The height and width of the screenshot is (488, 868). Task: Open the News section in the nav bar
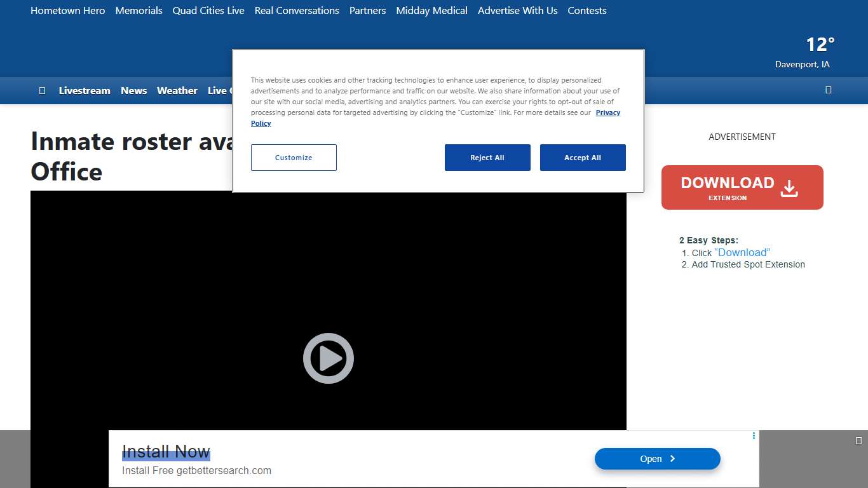[x=133, y=90]
